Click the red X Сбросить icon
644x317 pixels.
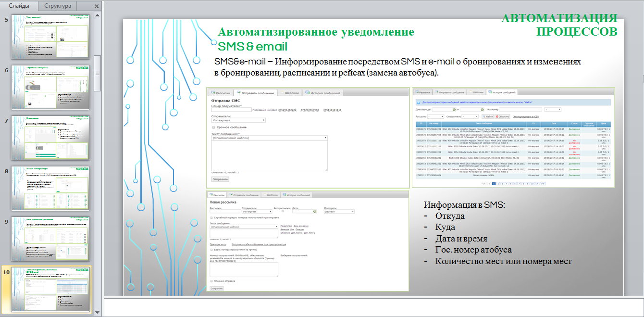(x=496, y=116)
